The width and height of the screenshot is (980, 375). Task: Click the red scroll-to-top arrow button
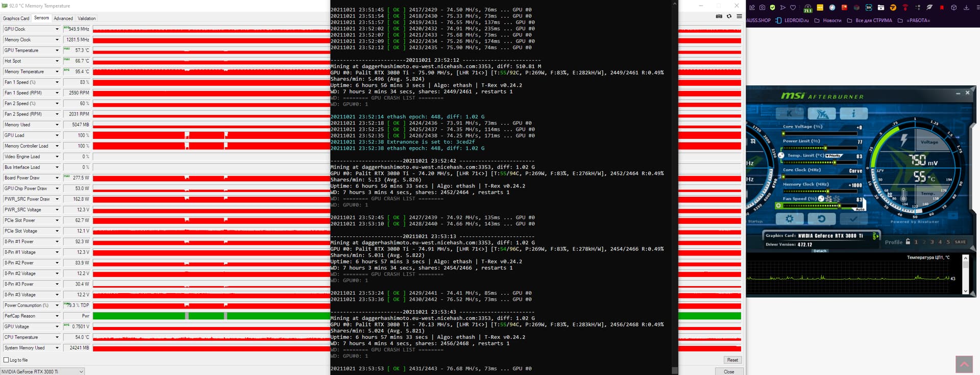964,364
